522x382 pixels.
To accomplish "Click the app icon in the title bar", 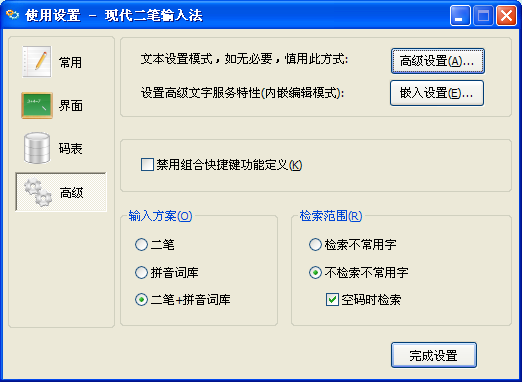I will tap(13, 15).
